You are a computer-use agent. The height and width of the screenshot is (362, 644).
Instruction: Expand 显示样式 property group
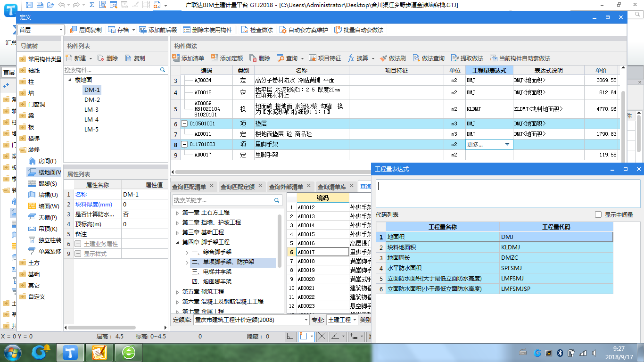[x=78, y=254]
